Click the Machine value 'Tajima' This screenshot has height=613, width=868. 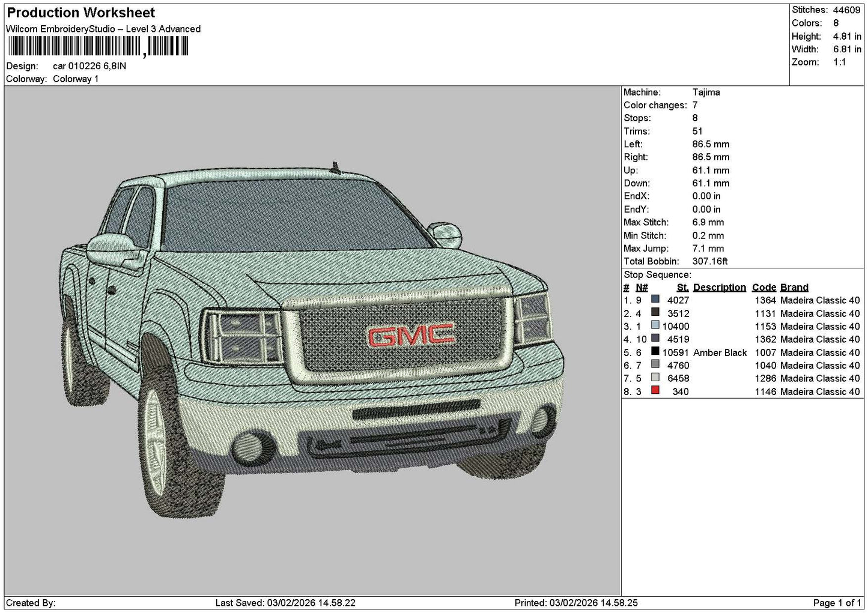click(x=706, y=92)
